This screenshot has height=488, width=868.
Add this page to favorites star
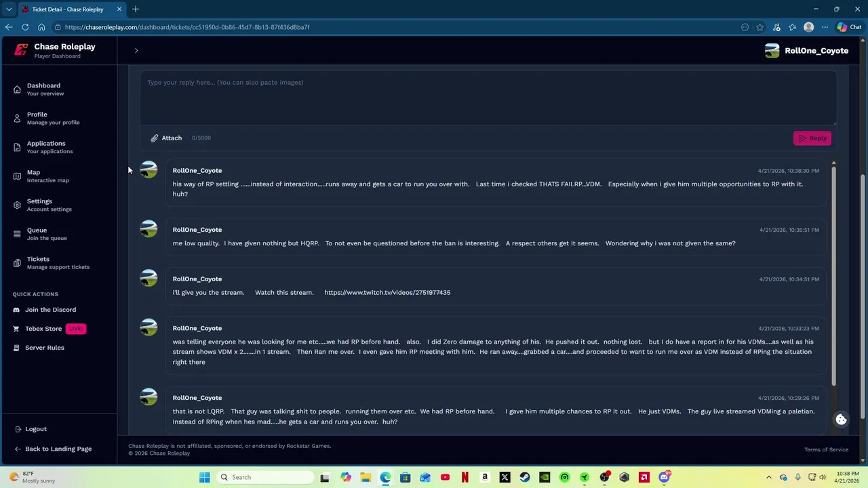(x=760, y=27)
